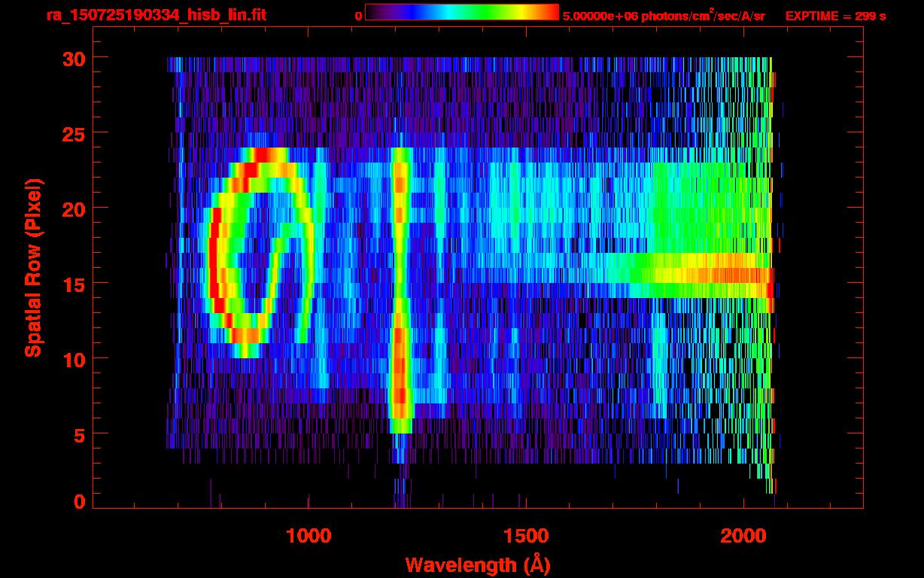The image size is (924, 578).
Task: Click the y-axis tick label 20
Action: coord(72,208)
